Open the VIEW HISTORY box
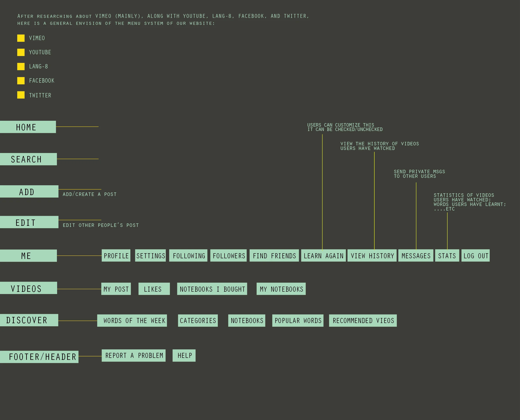 click(x=372, y=255)
